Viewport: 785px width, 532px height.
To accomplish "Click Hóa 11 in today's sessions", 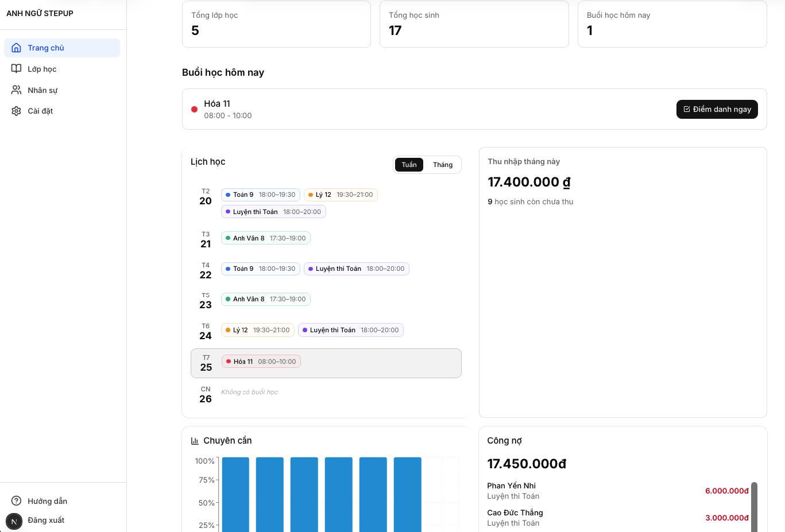I will pyautogui.click(x=217, y=104).
